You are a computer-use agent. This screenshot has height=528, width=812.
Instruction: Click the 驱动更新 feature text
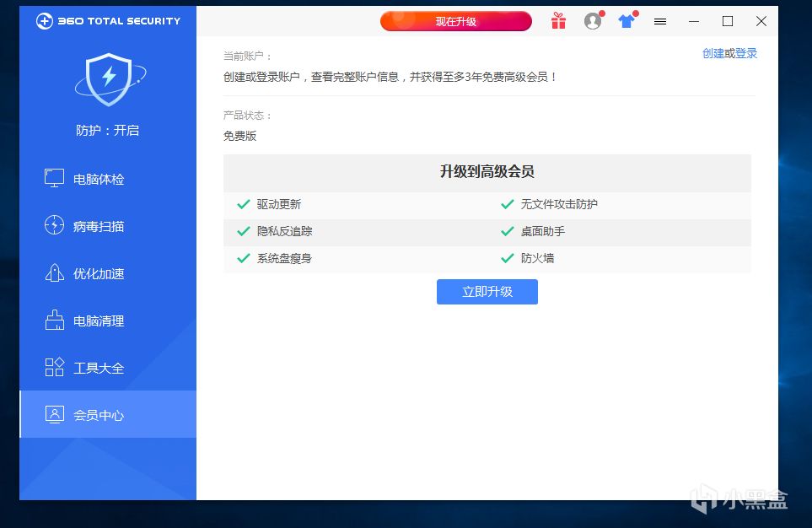(279, 204)
